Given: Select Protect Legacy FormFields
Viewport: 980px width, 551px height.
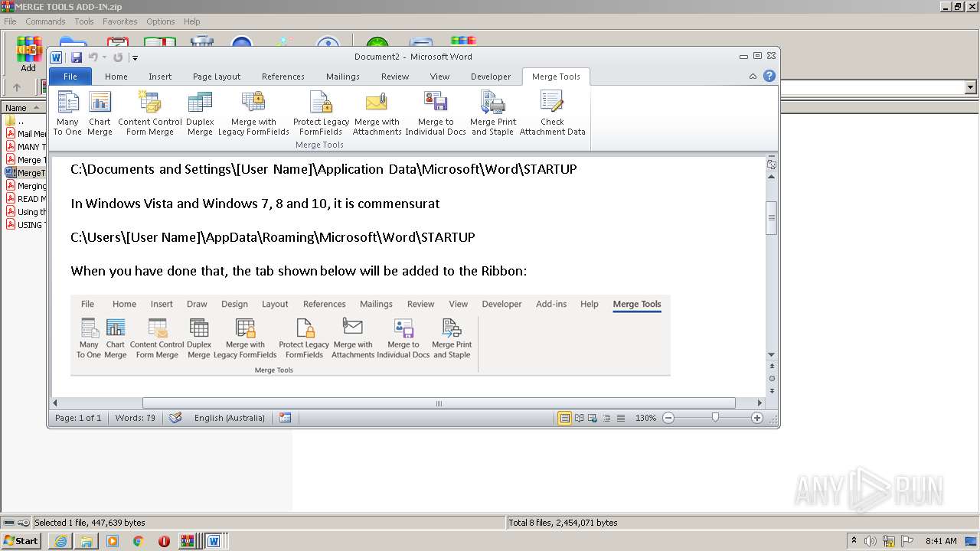Looking at the screenshot, I should [321, 113].
